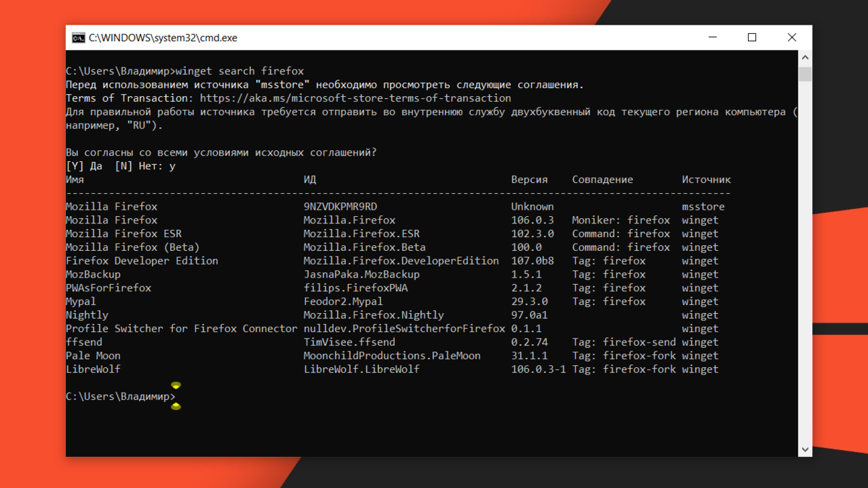Image resolution: width=868 pixels, height=488 pixels.
Task: Minimize the cmd.exe window
Action: [712, 38]
